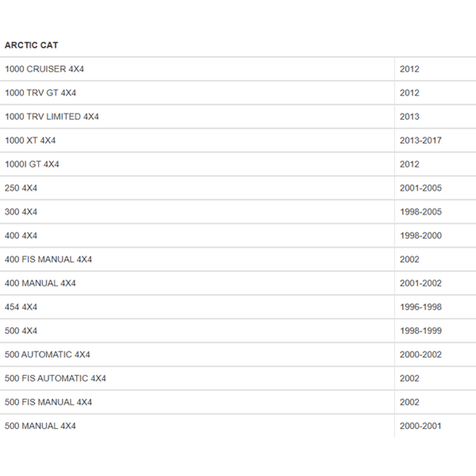Click the 1000I GT 4X4 model name

32,164
